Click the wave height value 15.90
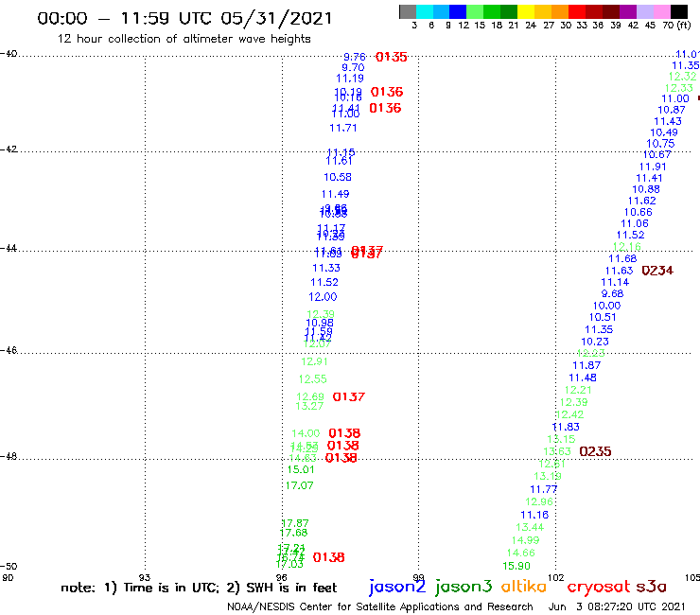This screenshot has height=615, width=700. point(516,567)
